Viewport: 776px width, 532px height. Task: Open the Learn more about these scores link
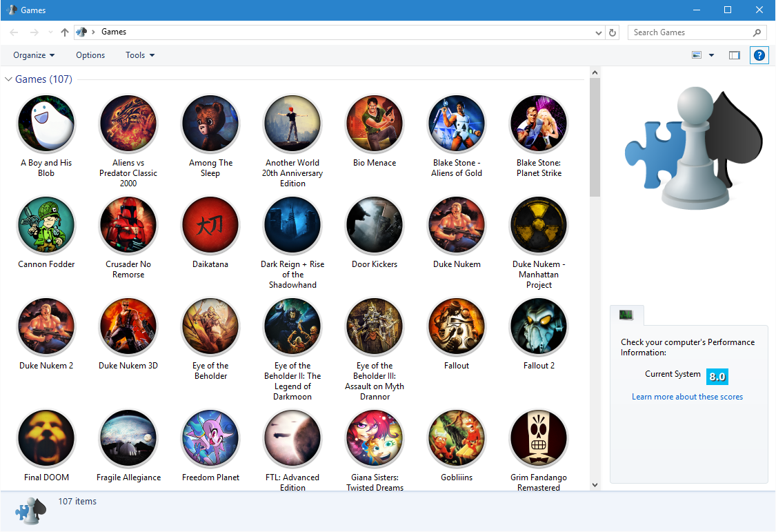(687, 396)
